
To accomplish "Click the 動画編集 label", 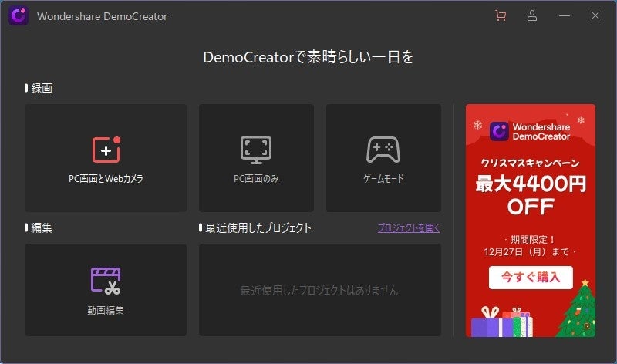I will coord(106,311).
